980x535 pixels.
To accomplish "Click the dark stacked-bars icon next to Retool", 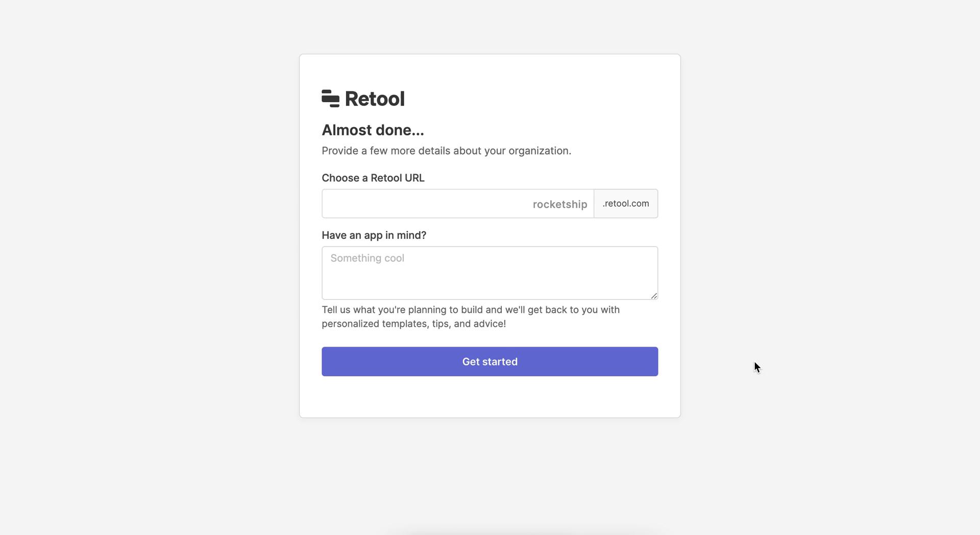I will [x=330, y=98].
